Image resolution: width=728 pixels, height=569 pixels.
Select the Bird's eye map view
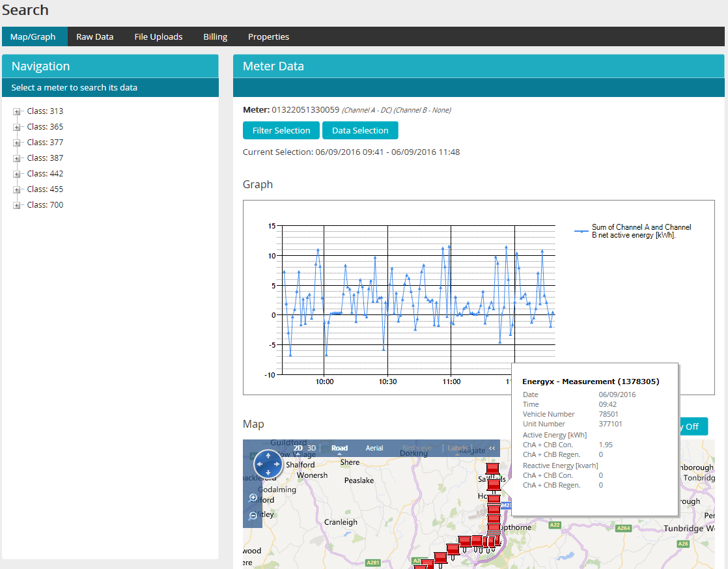pos(417,448)
